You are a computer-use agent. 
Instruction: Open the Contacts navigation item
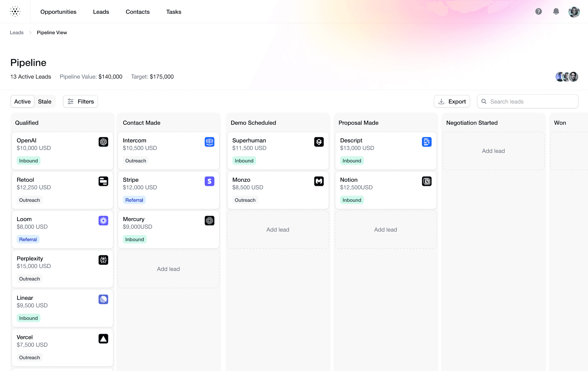137,12
